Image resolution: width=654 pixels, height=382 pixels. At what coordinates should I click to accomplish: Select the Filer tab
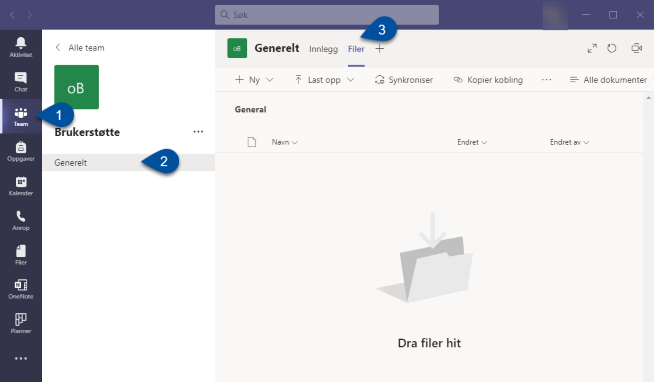click(356, 49)
